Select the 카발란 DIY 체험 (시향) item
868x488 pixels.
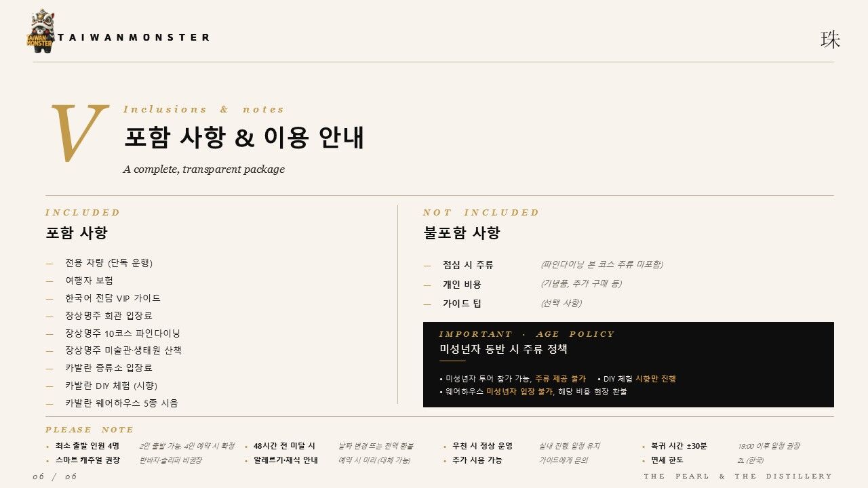pyautogui.click(x=111, y=386)
